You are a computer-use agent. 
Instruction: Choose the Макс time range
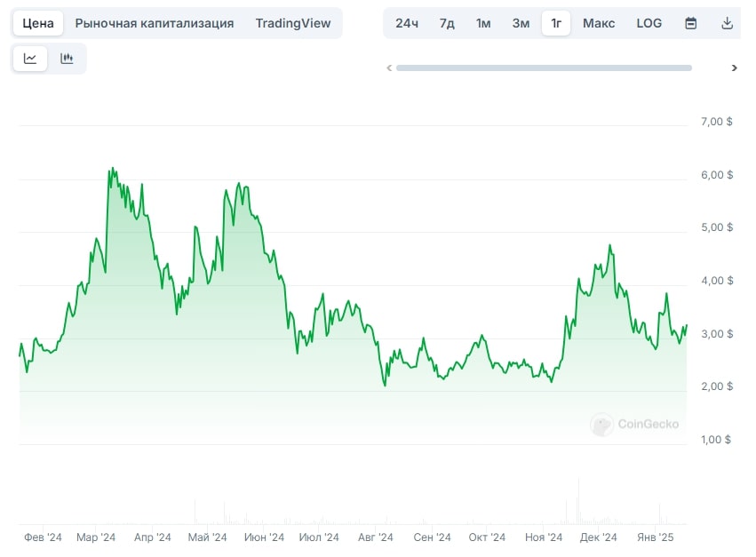tap(599, 23)
